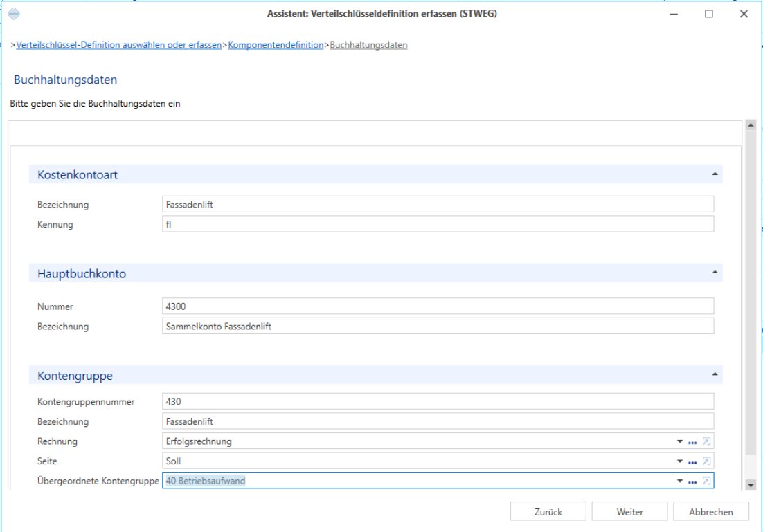The height and width of the screenshot is (532, 763).
Task: Edit the Sammelkonto Fassadenlift Bezeichnung field
Action: (438, 327)
